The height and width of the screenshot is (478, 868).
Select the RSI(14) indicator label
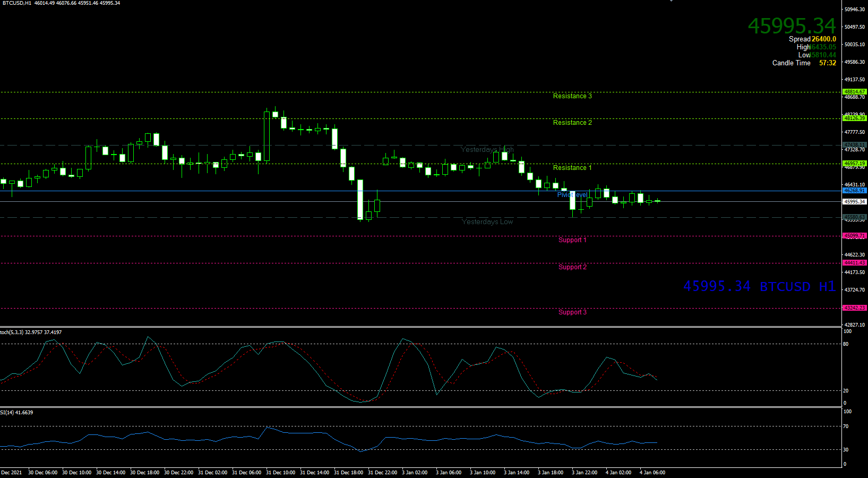click(16, 413)
